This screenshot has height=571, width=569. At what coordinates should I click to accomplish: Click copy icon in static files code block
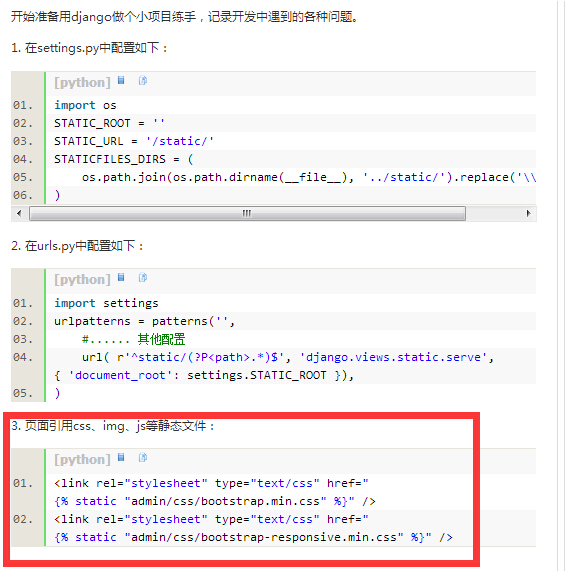(143, 457)
